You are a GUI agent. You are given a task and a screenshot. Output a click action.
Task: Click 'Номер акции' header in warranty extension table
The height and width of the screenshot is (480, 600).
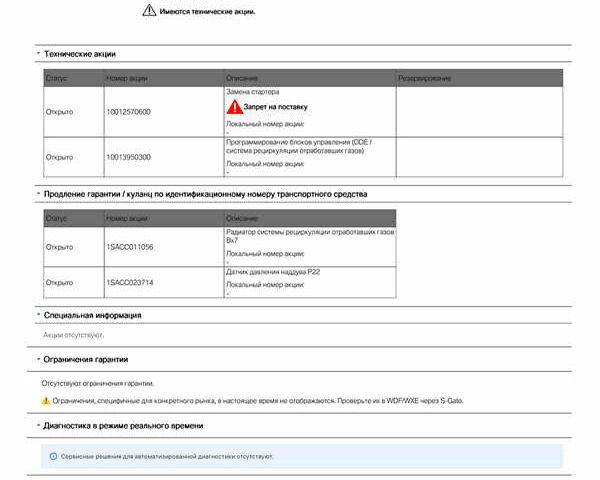[126, 218]
